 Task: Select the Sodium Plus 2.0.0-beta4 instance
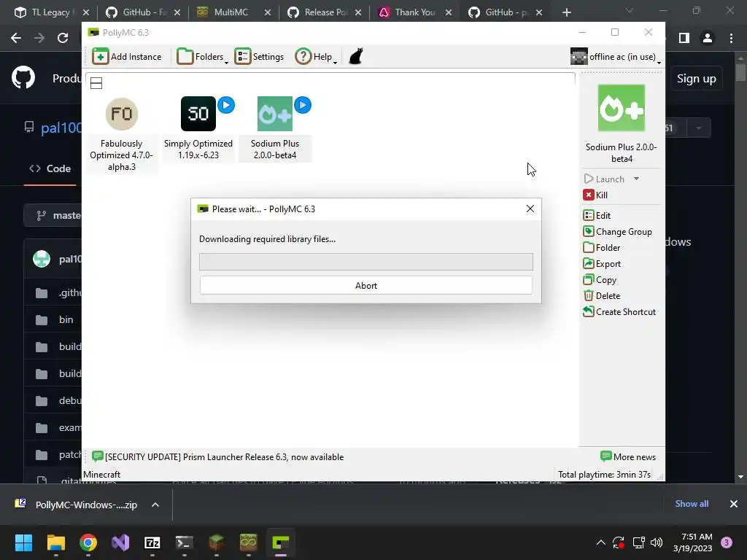click(x=275, y=128)
